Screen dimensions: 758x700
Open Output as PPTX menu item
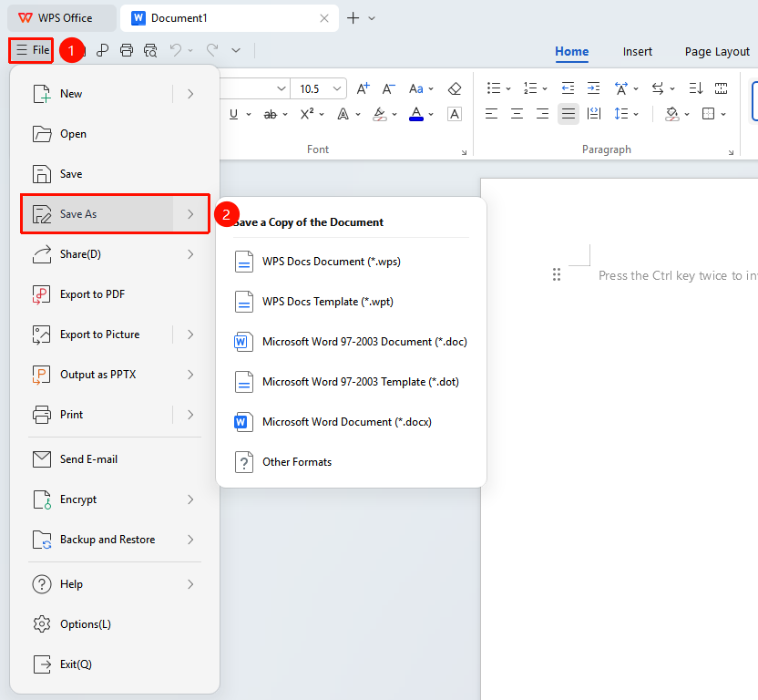115,375
